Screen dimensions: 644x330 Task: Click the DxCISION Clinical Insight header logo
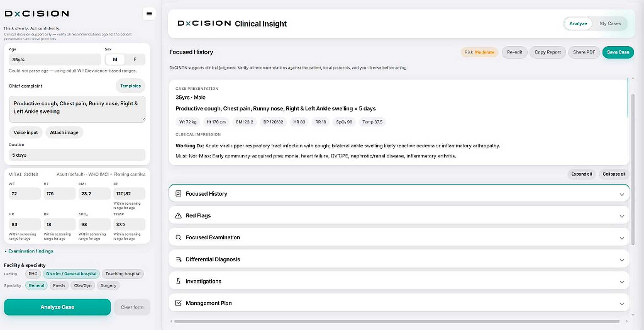(204, 23)
